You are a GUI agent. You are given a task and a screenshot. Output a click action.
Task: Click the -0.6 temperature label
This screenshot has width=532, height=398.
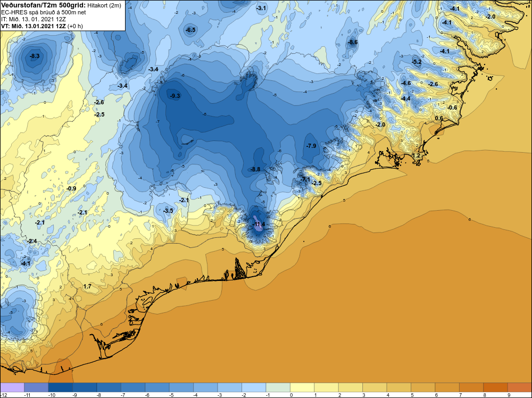click(x=452, y=107)
